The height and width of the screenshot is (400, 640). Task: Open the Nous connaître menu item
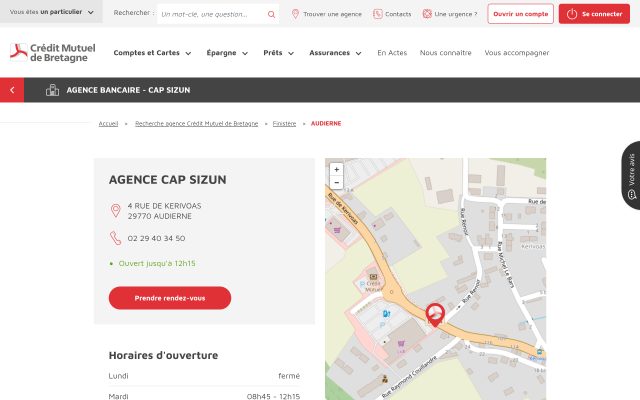pyautogui.click(x=445, y=53)
